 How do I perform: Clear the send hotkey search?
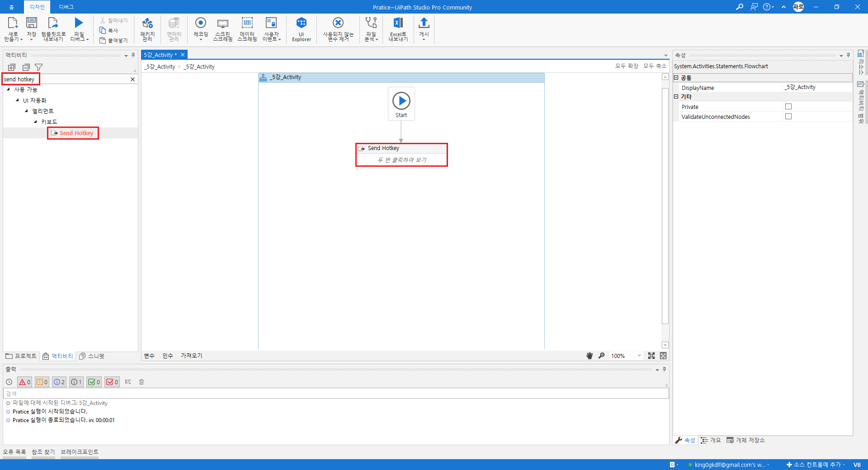tap(132, 79)
